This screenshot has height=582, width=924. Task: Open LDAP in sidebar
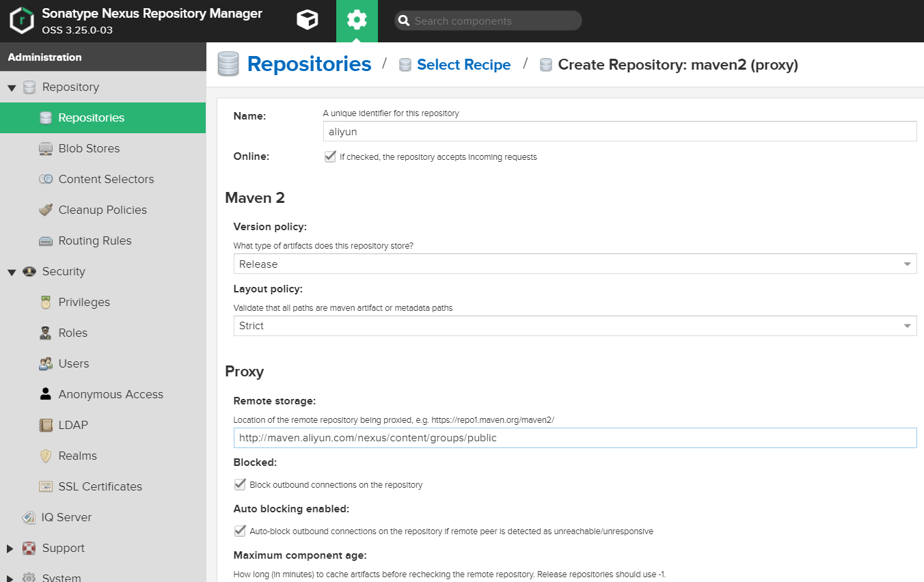(x=73, y=425)
